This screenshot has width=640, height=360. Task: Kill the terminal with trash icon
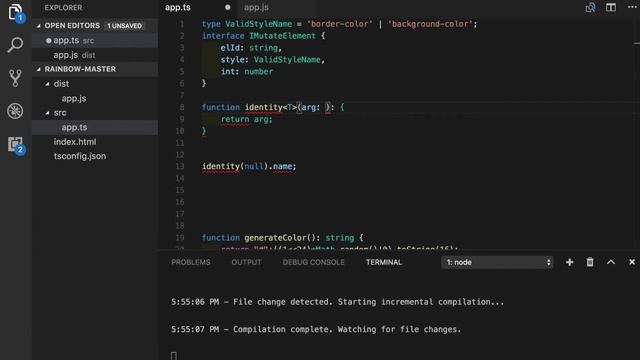point(590,262)
